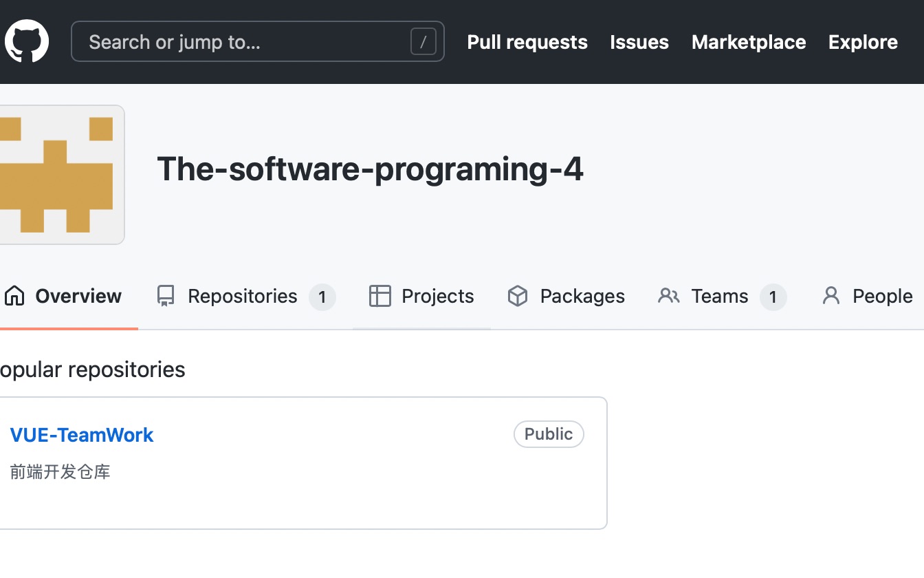Open the Packages tab
The height and width of the screenshot is (578, 924).
point(582,296)
